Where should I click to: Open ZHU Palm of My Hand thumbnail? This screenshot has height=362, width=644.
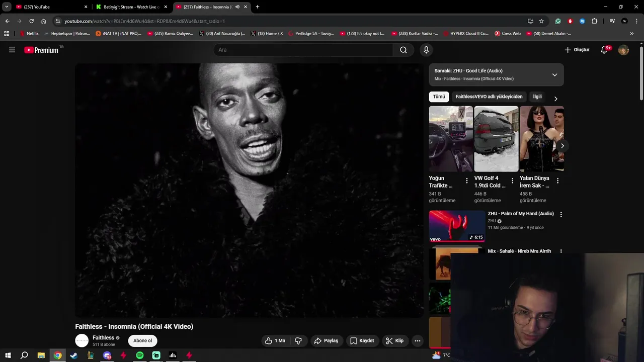457,226
